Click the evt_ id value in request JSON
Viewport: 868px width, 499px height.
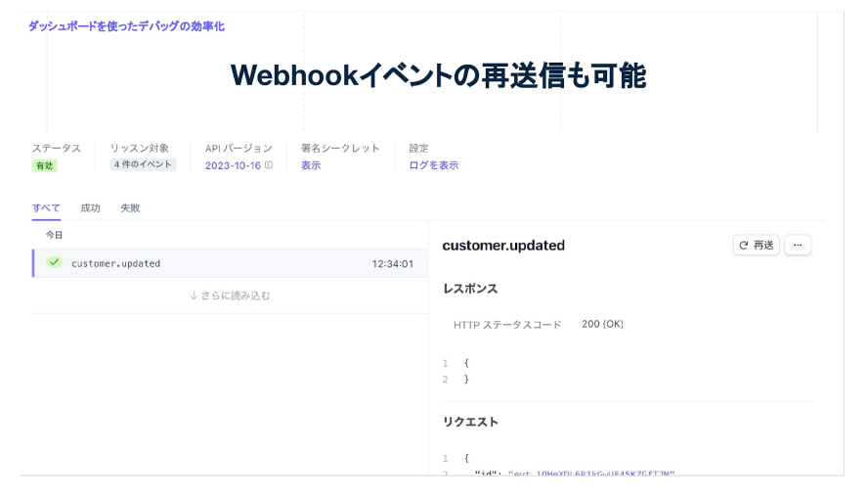tap(591, 474)
